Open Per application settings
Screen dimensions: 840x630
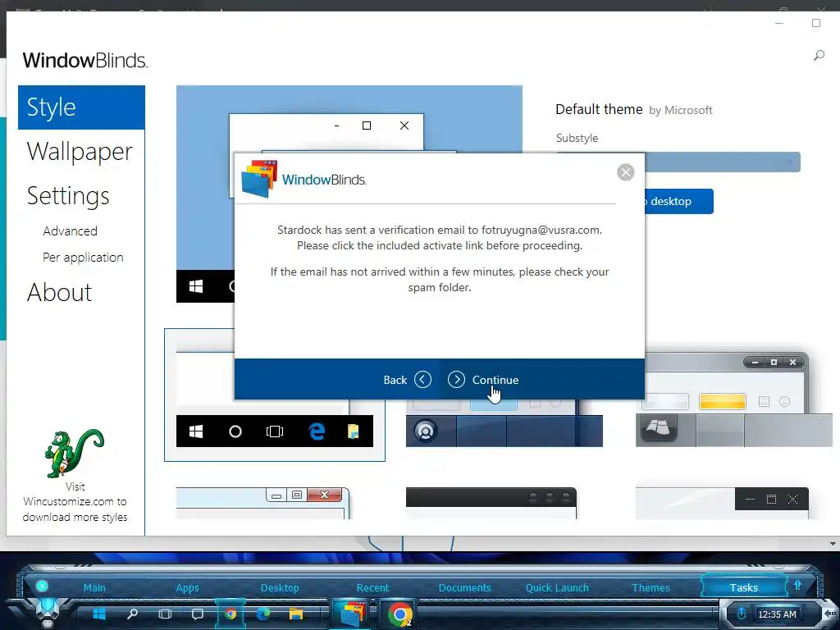(83, 258)
